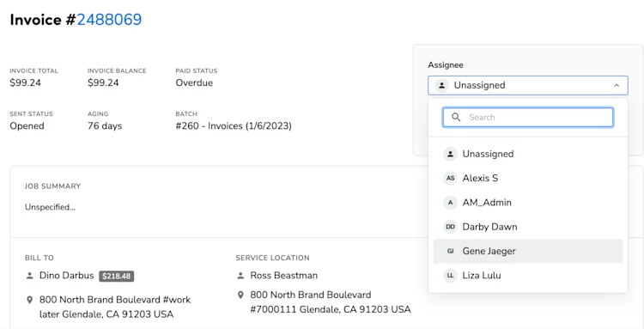Click the Invoice Balance $99.24 amount

point(103,83)
